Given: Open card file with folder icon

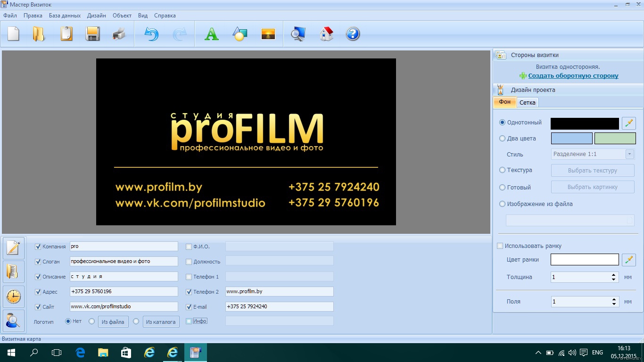Looking at the screenshot, I should pyautogui.click(x=39, y=34).
